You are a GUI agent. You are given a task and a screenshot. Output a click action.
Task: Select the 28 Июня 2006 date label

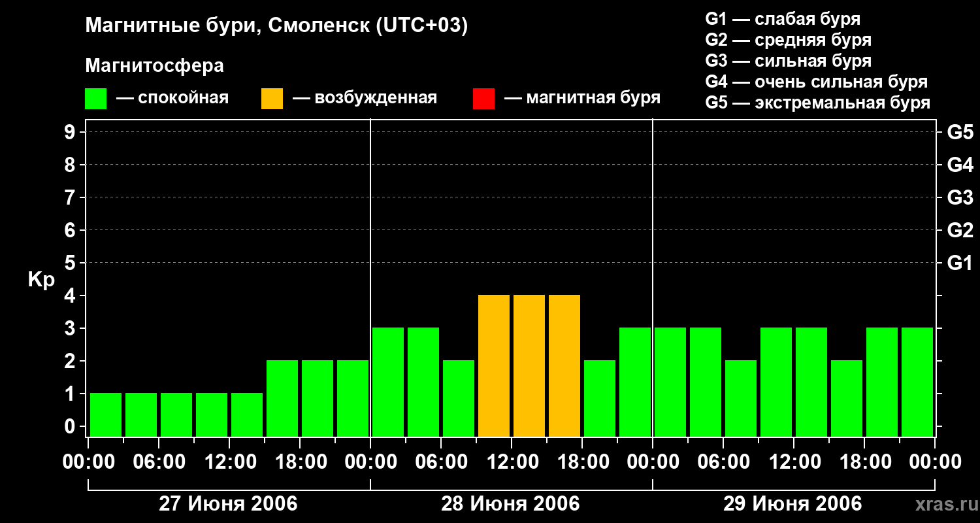(510, 504)
